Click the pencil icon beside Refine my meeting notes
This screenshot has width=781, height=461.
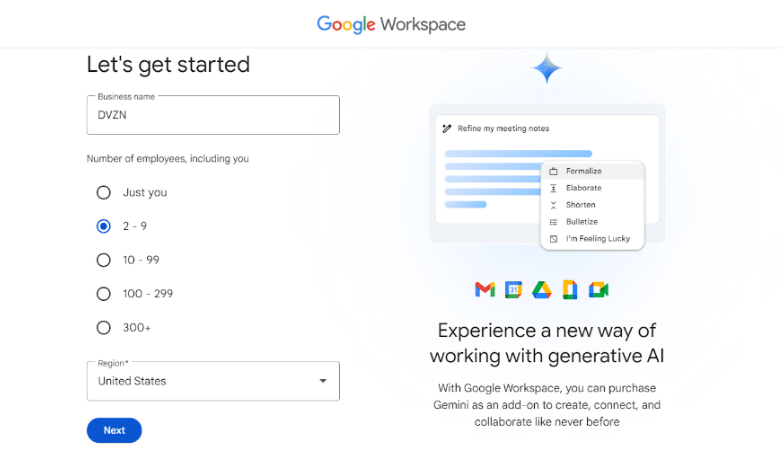tap(447, 128)
